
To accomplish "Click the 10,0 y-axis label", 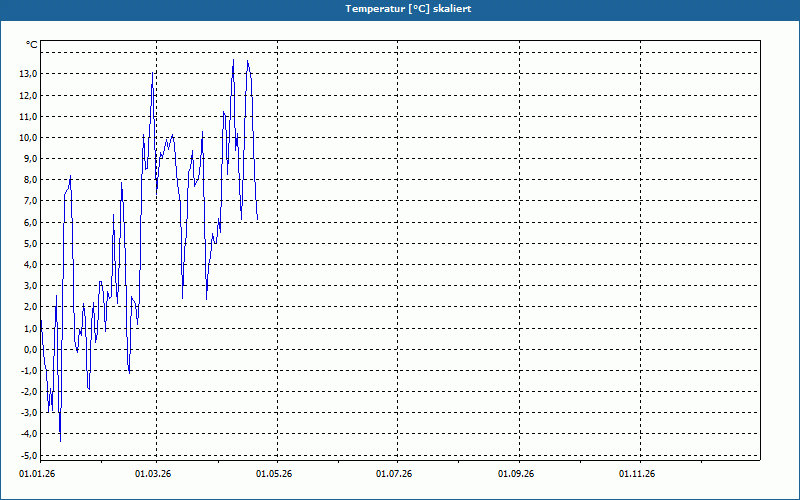I will (28, 138).
